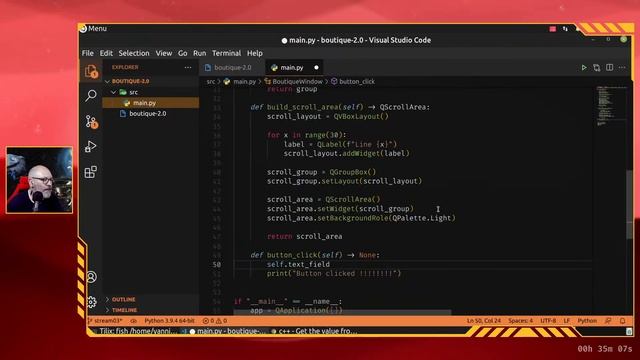Open the Edit menu

point(106,53)
